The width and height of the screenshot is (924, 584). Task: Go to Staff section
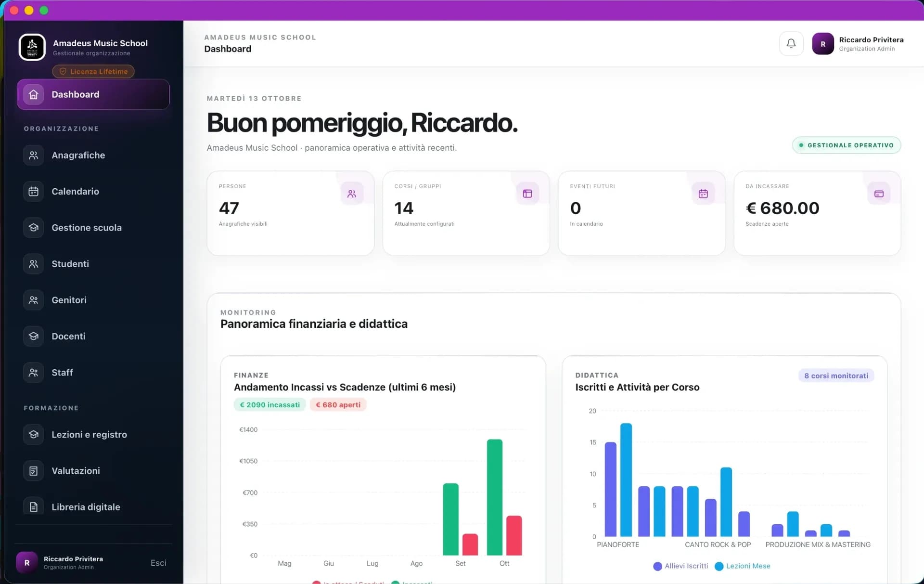(93, 372)
